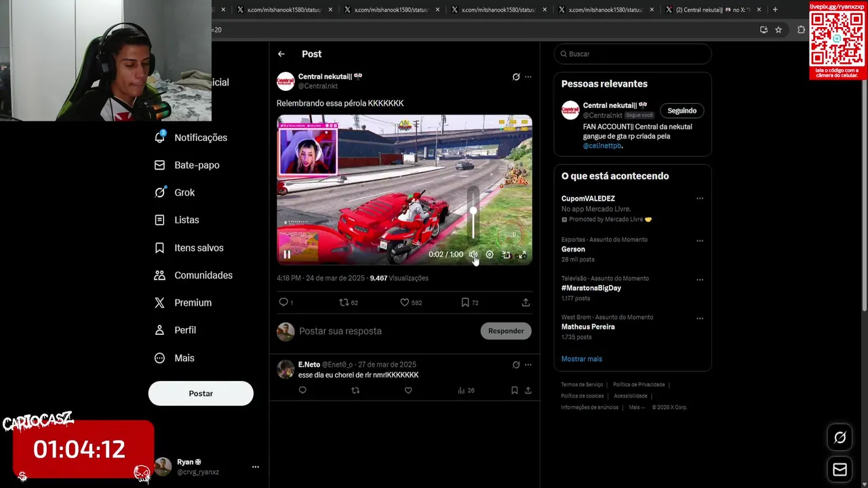Click the reply icon under the post
This screenshot has height=488, width=868.
[283, 302]
